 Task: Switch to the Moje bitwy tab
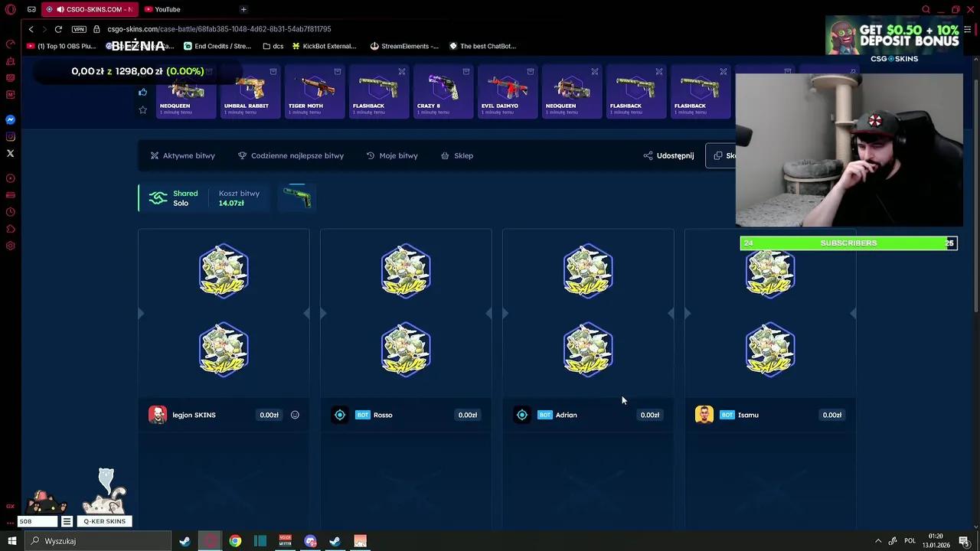[392, 155]
